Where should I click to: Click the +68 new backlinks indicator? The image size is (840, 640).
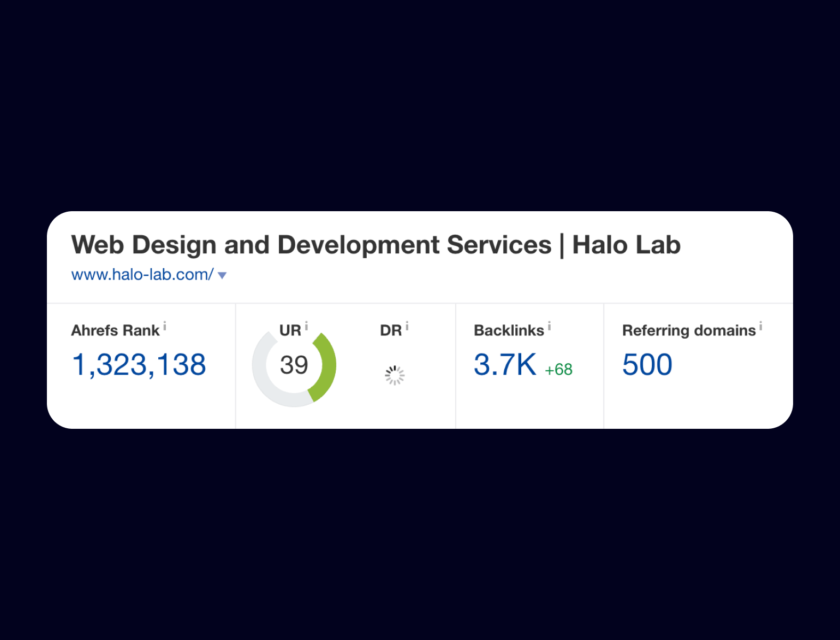[x=559, y=369]
